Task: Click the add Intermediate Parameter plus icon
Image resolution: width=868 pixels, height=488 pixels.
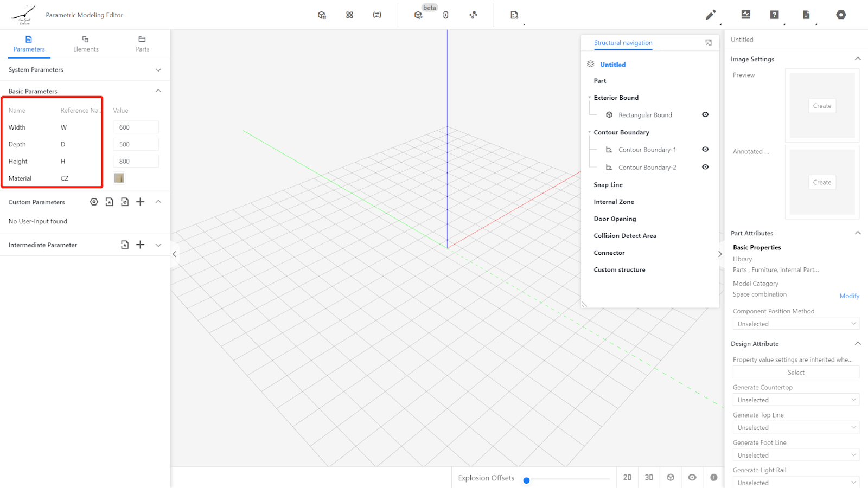Action: click(140, 245)
